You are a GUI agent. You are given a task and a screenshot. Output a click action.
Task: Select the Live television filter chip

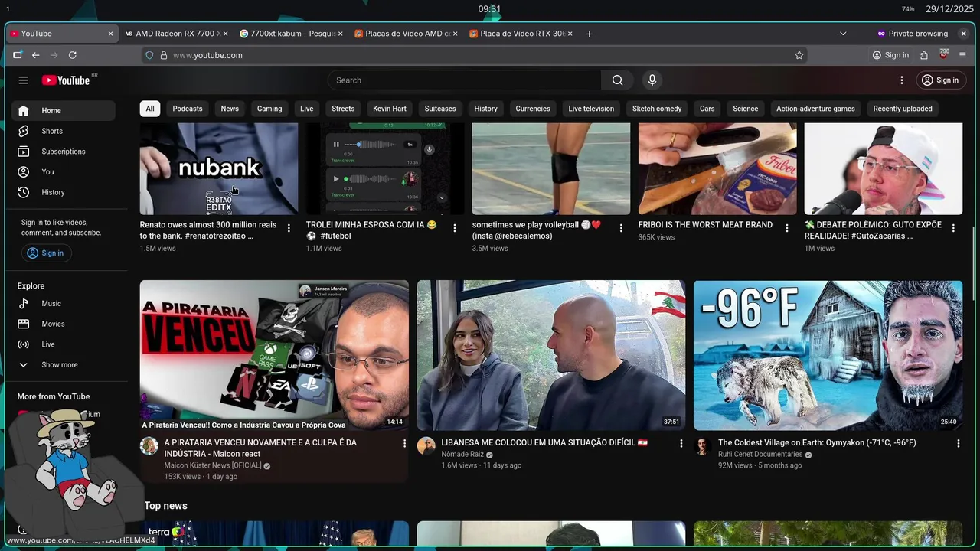(x=591, y=109)
